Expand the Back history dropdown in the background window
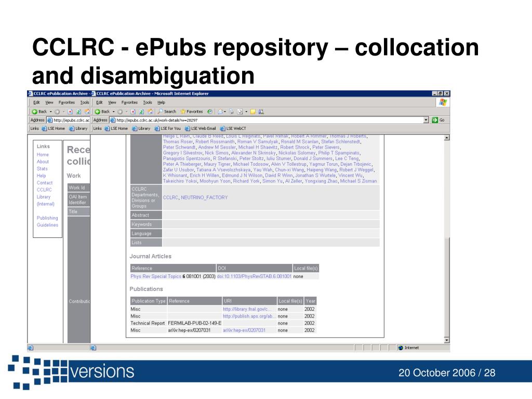Screen dimensions: 532x399 click(51, 112)
